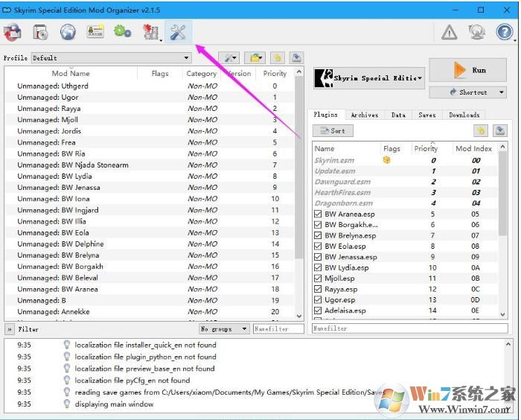The image size is (521, 420).
Task: Open the executables gears icon
Action: click(122, 32)
